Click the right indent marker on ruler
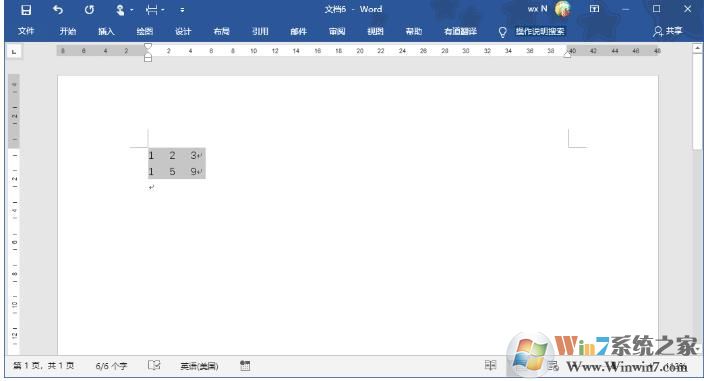This screenshot has width=704, height=381. click(568, 54)
